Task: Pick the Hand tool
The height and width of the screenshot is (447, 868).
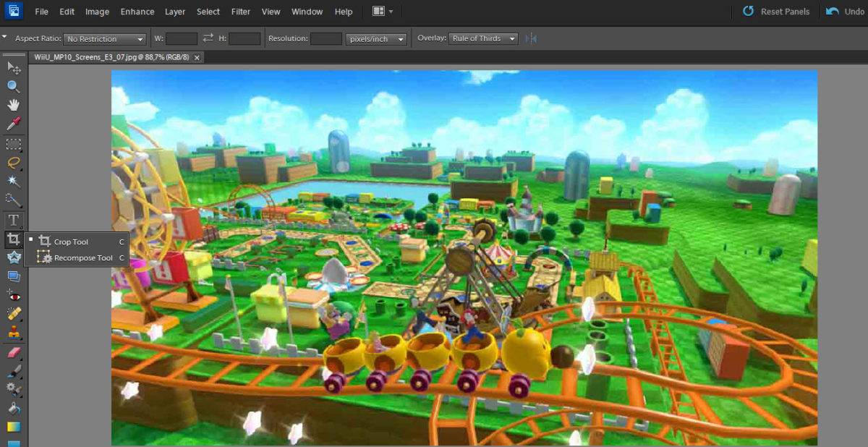Action: (x=14, y=105)
